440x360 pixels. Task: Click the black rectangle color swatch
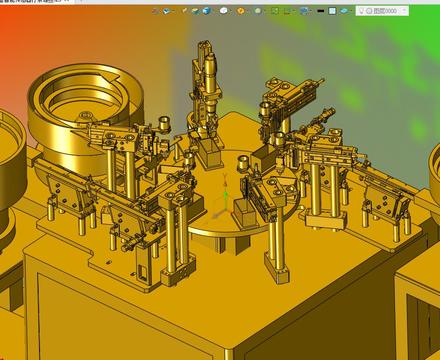pos(320,11)
